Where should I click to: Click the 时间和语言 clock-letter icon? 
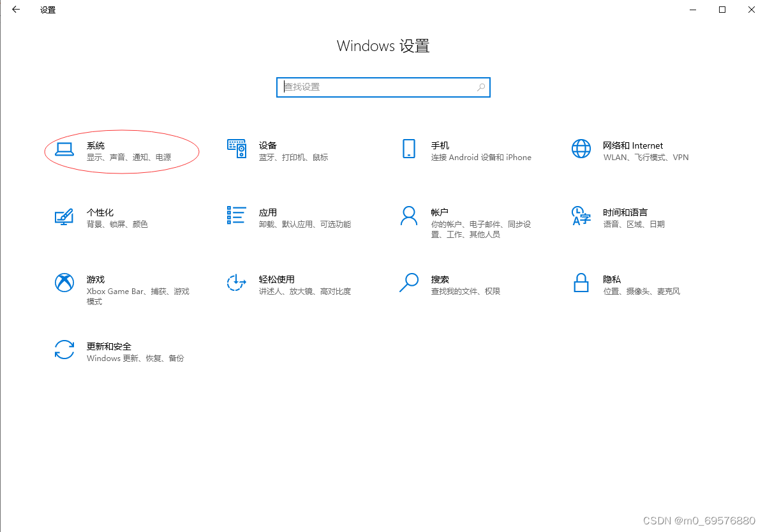tap(581, 216)
